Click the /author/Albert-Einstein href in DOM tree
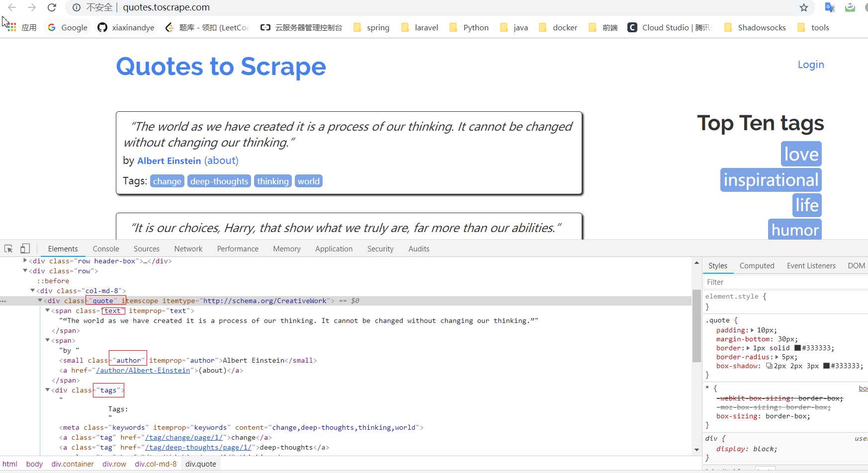 tap(144, 370)
